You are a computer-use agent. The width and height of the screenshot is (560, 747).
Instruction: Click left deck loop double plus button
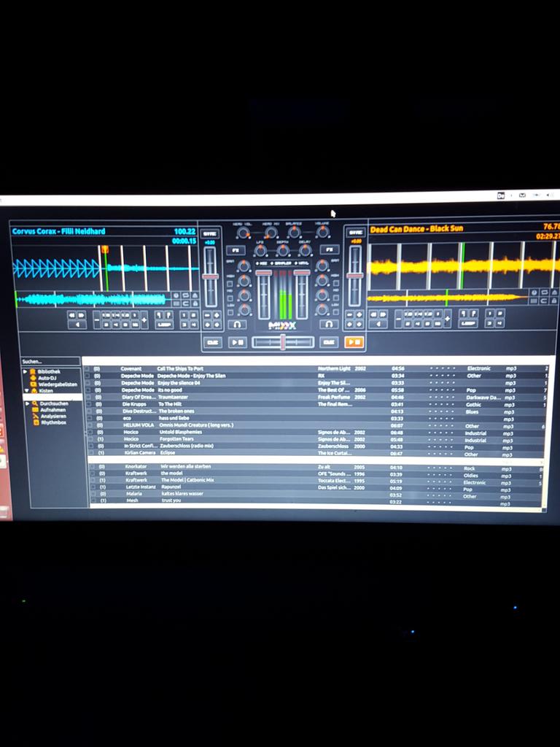point(144,320)
